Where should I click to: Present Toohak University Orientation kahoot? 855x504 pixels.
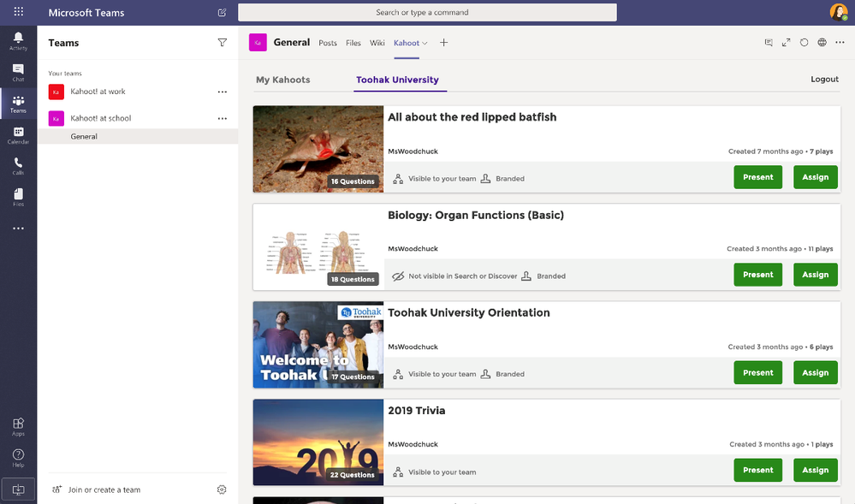(758, 373)
